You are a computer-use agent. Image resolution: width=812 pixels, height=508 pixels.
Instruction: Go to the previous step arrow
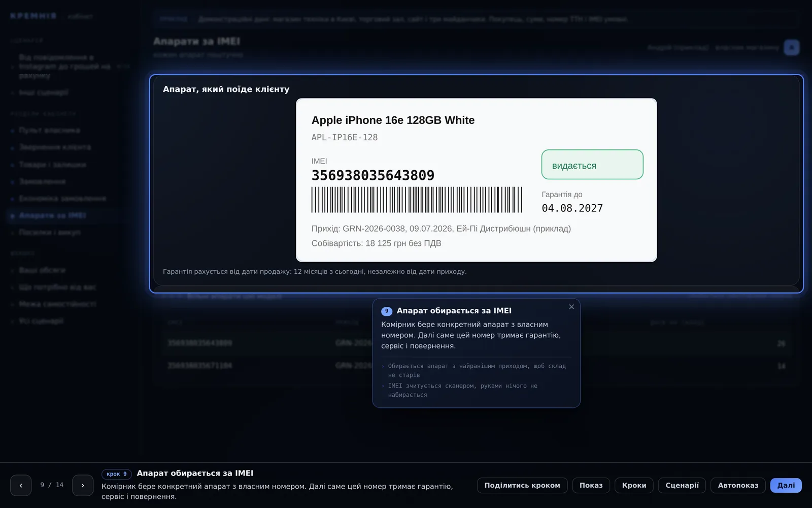click(x=21, y=485)
